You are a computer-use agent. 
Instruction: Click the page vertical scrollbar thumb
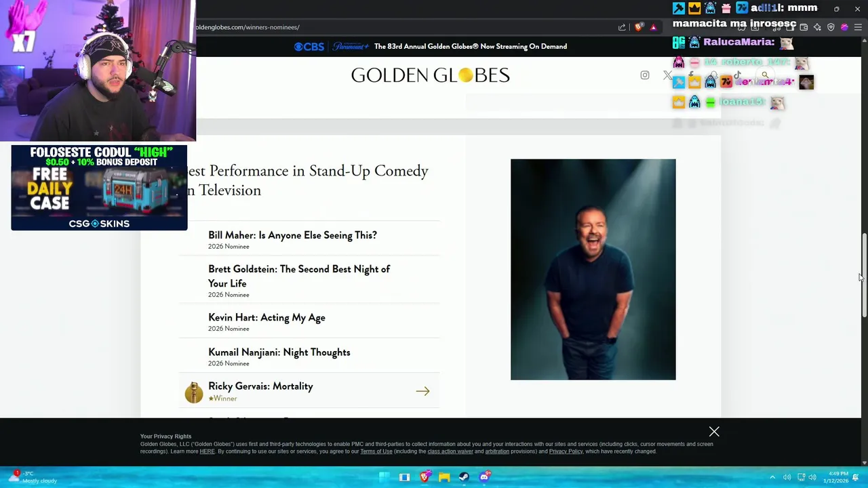(864, 276)
